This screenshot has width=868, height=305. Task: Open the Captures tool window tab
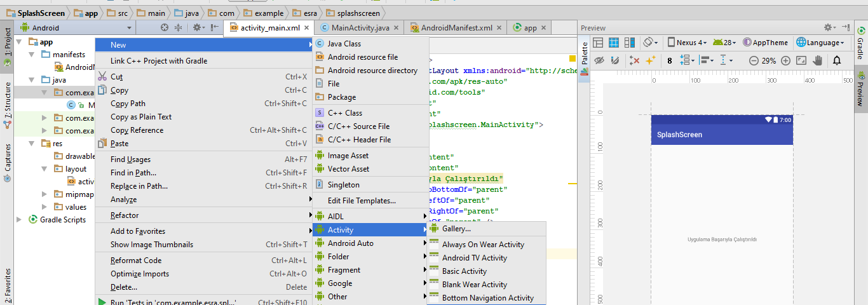pyautogui.click(x=7, y=163)
